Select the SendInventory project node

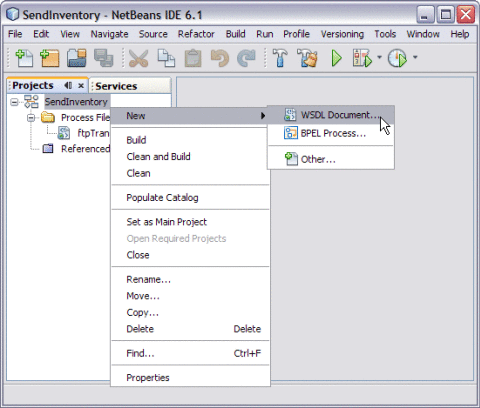[76, 102]
